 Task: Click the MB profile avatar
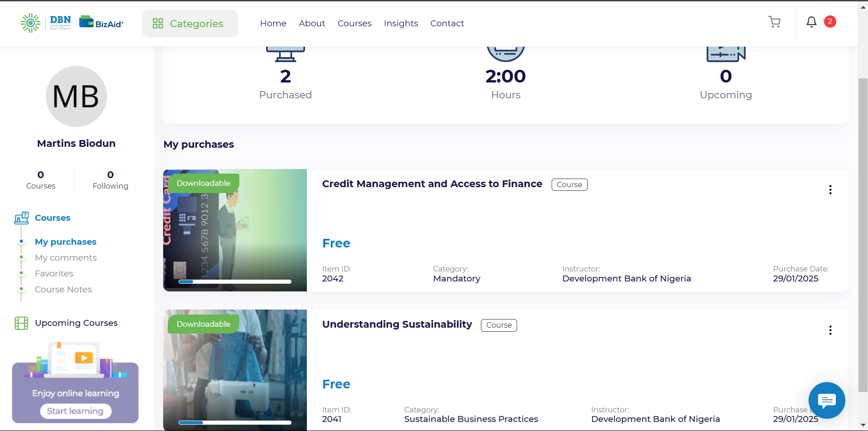[x=76, y=97]
